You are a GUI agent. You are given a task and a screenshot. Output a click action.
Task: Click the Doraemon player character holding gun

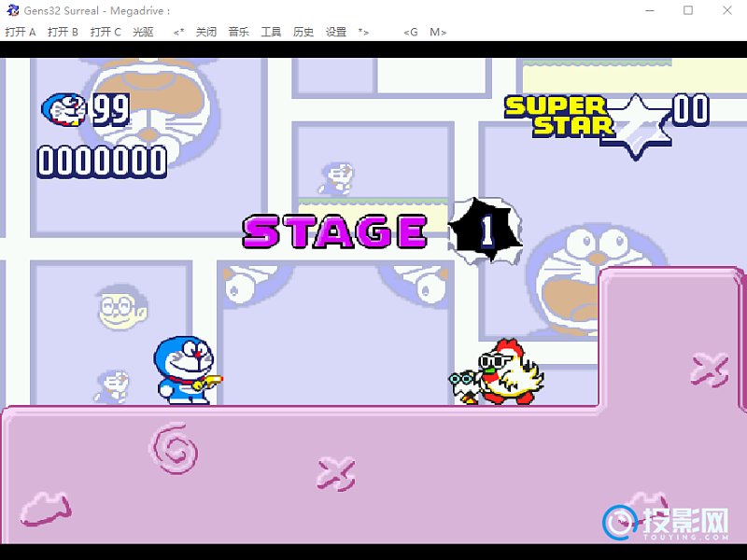pyautogui.click(x=188, y=370)
